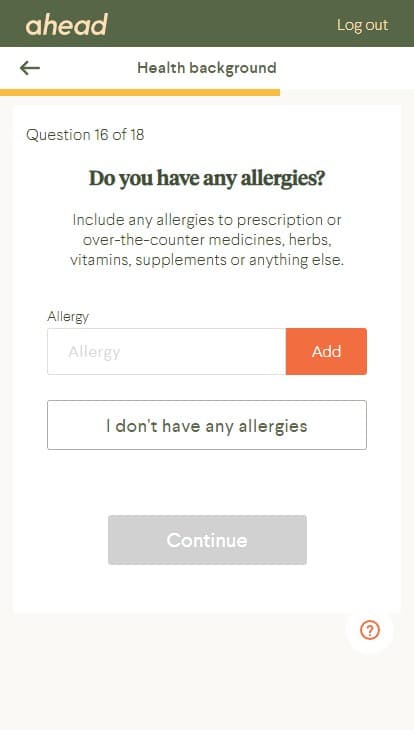
Task: Log out of the account
Action: tap(362, 25)
